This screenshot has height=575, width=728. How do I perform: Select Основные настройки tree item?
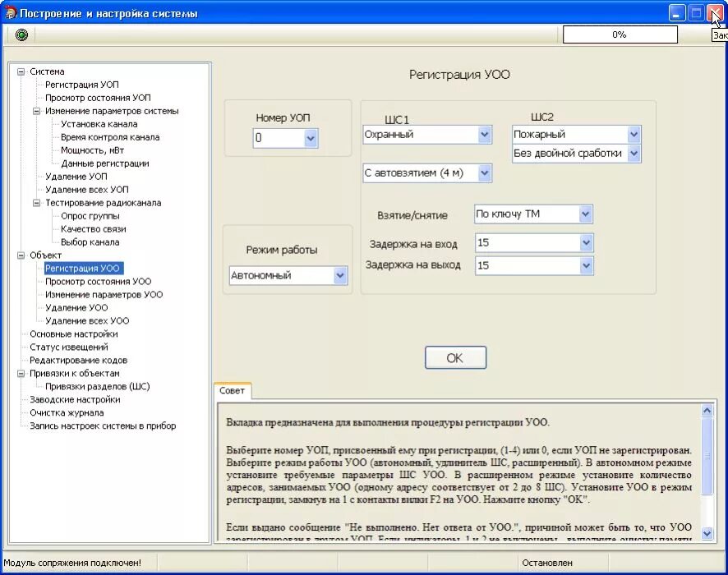(x=73, y=334)
